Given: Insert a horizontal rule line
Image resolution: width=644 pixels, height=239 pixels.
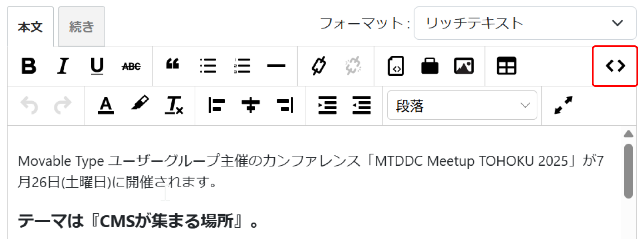Looking at the screenshot, I should (x=276, y=66).
